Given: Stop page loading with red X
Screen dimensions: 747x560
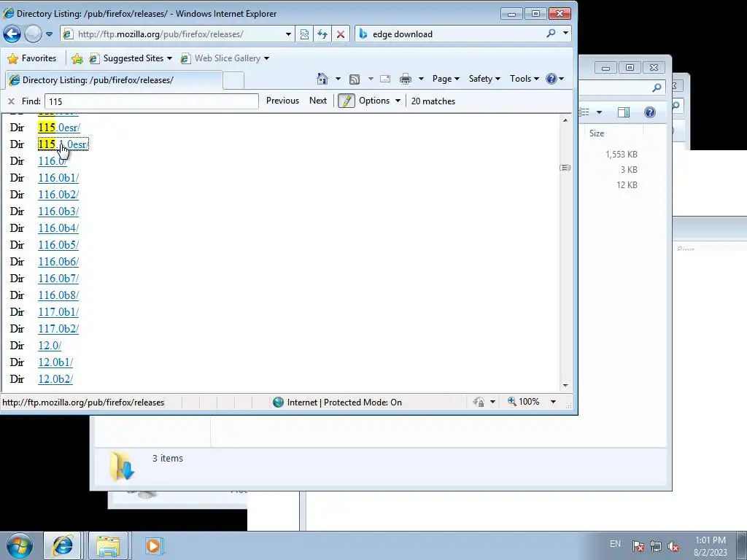Looking at the screenshot, I should (x=341, y=34).
